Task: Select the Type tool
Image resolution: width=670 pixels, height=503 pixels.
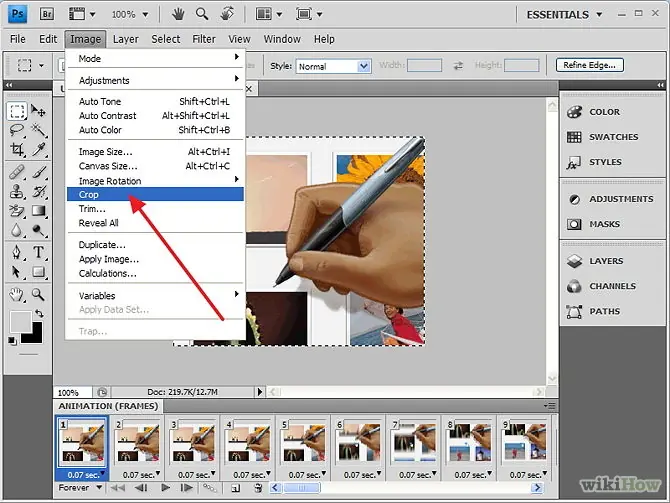Action: (38, 252)
